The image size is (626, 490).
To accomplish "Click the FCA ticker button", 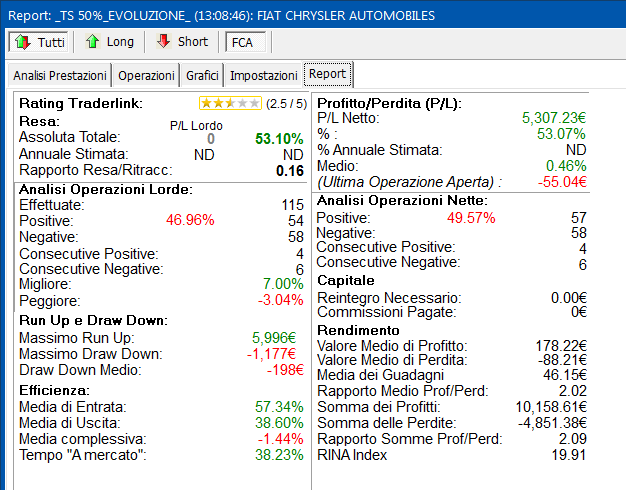I will point(245,42).
